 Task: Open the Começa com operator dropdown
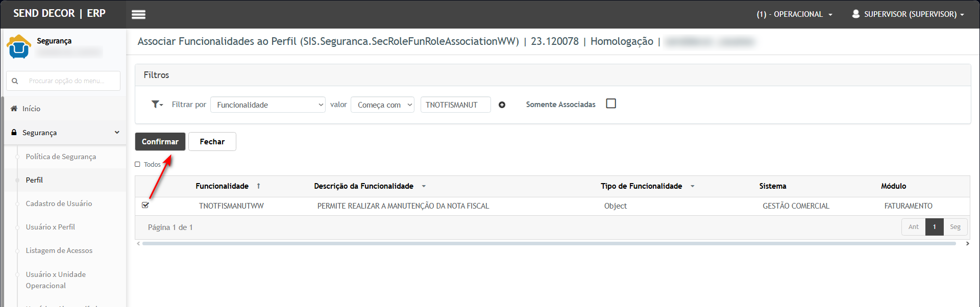(382, 105)
